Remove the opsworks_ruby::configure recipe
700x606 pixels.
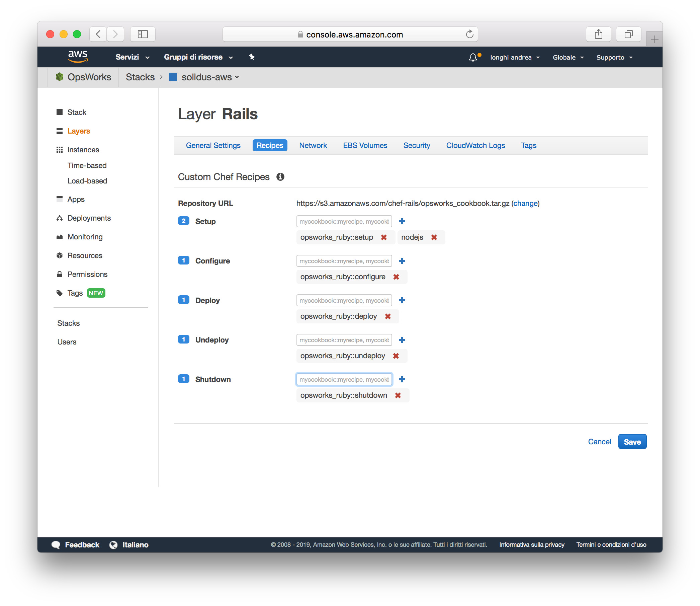pyautogui.click(x=396, y=277)
